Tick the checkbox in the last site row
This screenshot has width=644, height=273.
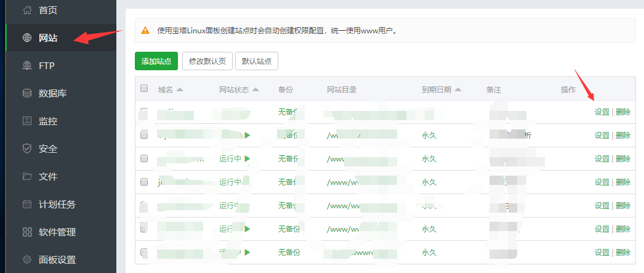(144, 252)
